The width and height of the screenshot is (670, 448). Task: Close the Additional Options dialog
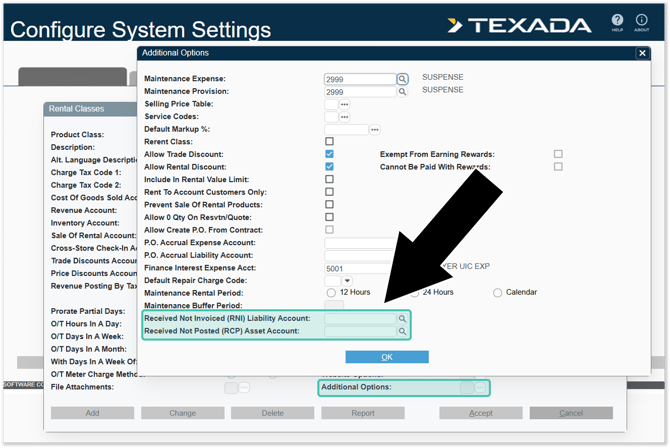[642, 53]
